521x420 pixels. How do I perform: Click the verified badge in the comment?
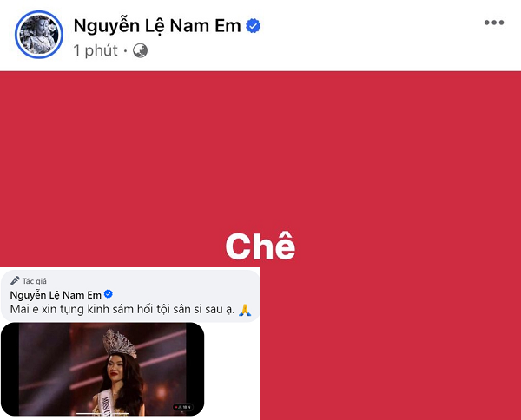click(109, 294)
